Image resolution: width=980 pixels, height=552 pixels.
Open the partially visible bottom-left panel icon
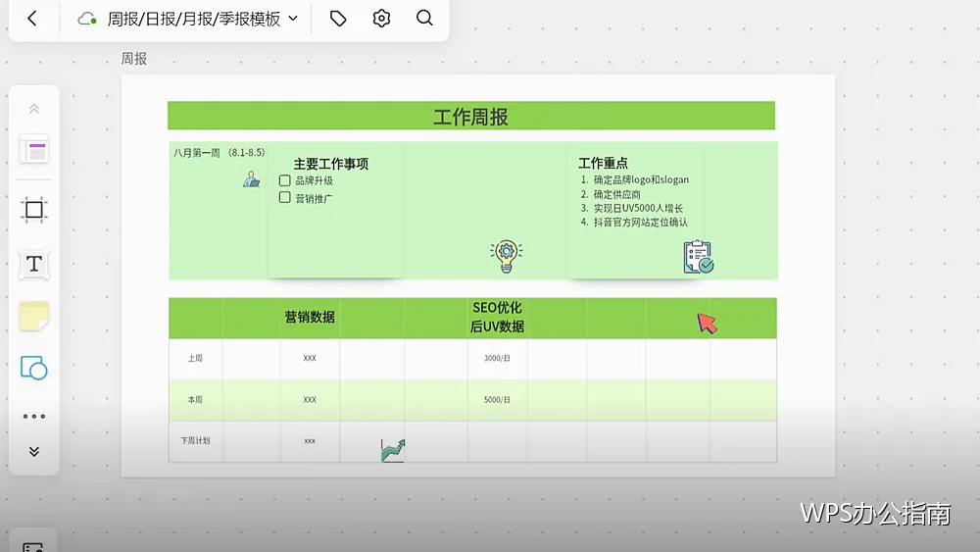[x=32, y=547]
